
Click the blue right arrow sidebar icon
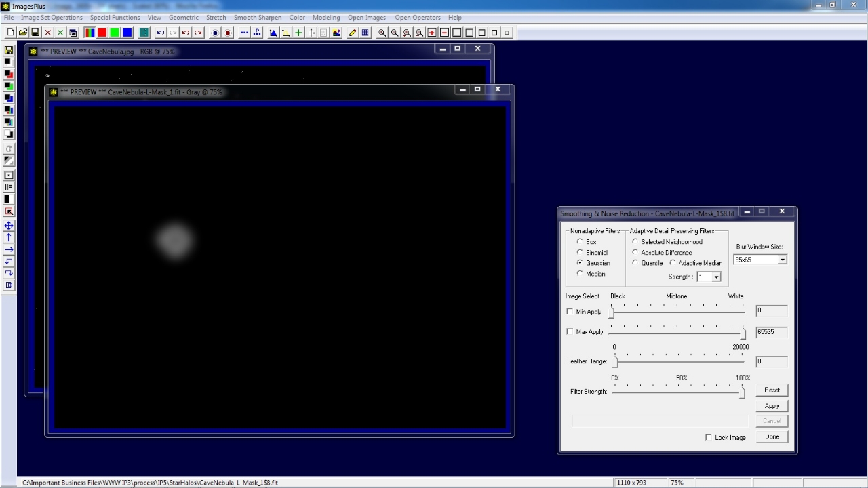coord(9,249)
